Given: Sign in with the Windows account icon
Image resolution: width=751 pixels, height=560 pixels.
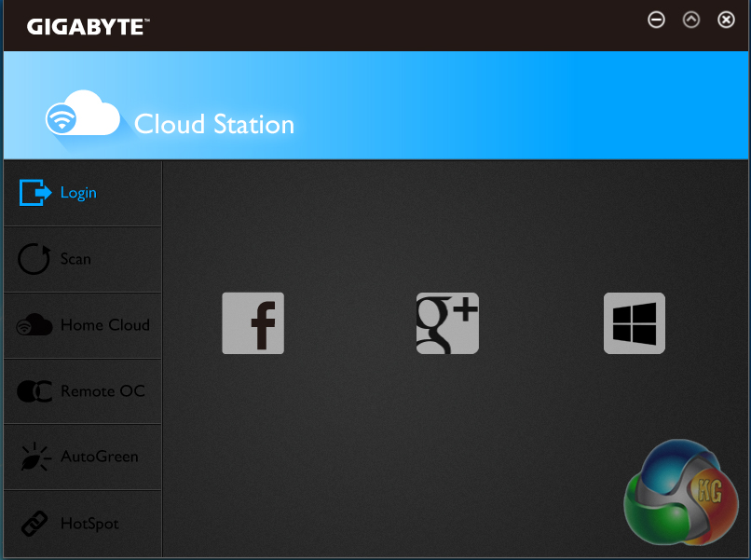Looking at the screenshot, I should coord(635,323).
